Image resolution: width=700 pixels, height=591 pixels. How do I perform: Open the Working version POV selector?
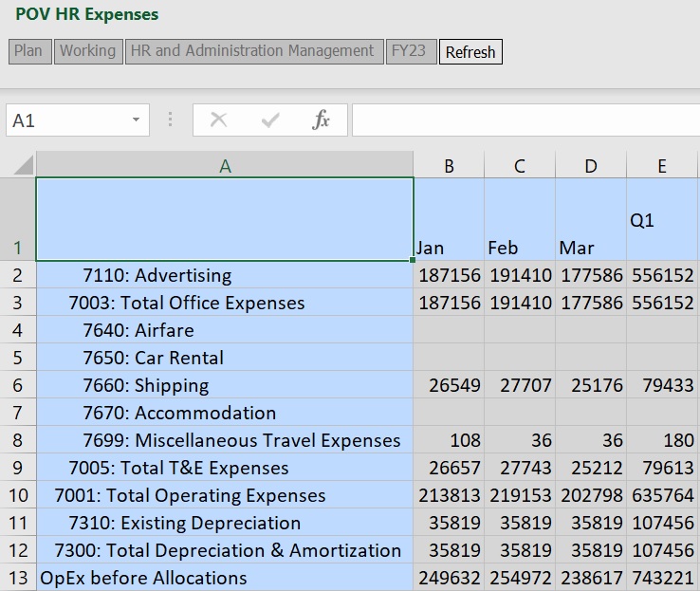pyautogui.click(x=88, y=51)
